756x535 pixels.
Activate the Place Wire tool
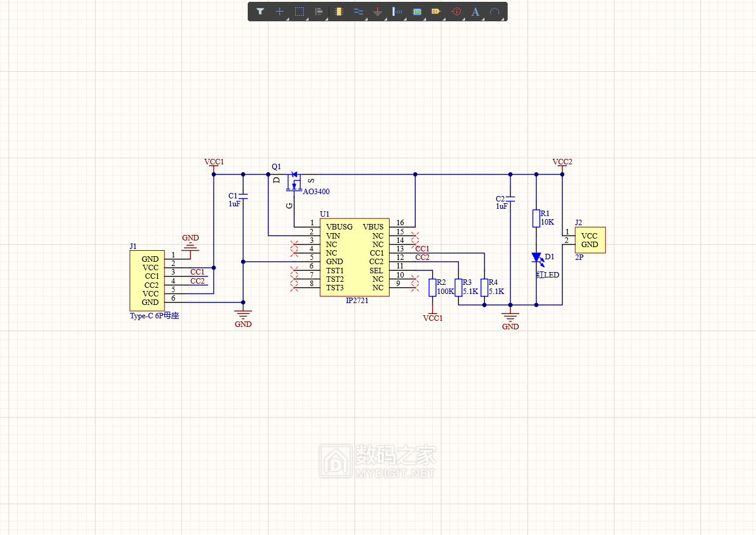click(x=358, y=12)
